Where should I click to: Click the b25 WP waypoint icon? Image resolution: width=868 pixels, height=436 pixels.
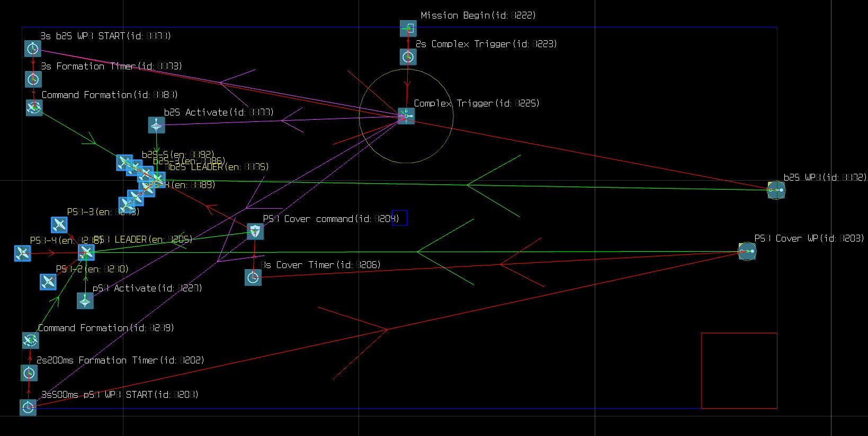point(776,190)
